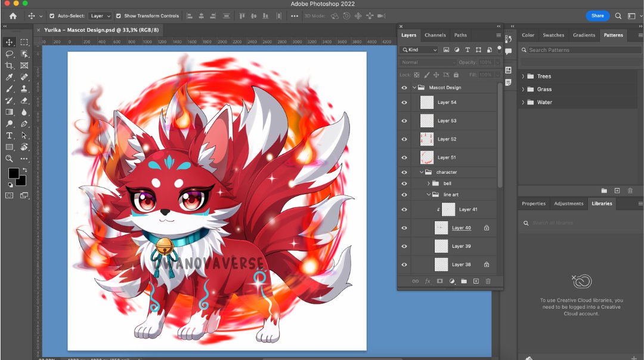
Task: Expand the Trees pattern folder
Action: [523, 76]
